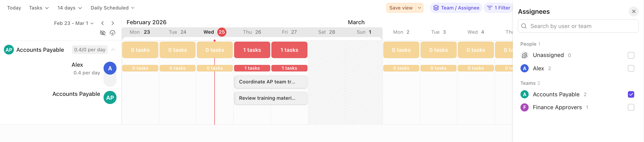The height and width of the screenshot is (142, 644).
Task: Open the Feb 23 - Mar 1 date picker
Action: 74,23
